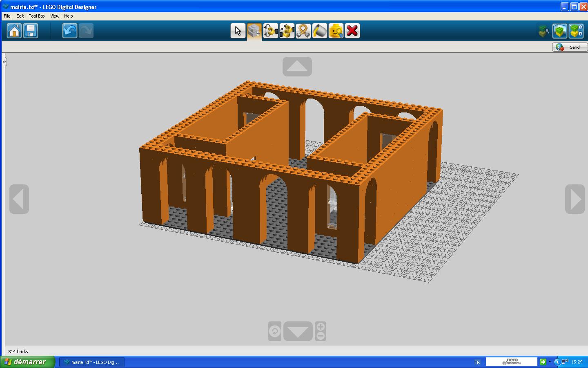Switch to View mode
This screenshot has width=588, height=368.
point(560,31)
